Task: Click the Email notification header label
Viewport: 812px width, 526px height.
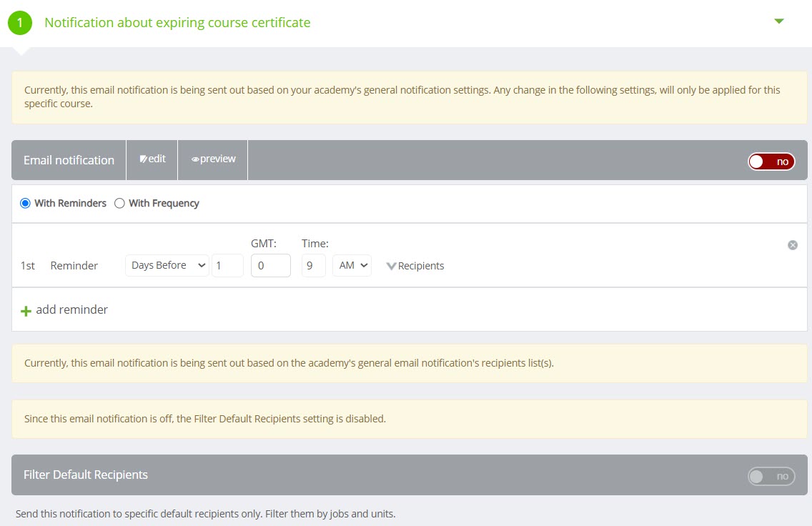Action: pyautogui.click(x=69, y=160)
